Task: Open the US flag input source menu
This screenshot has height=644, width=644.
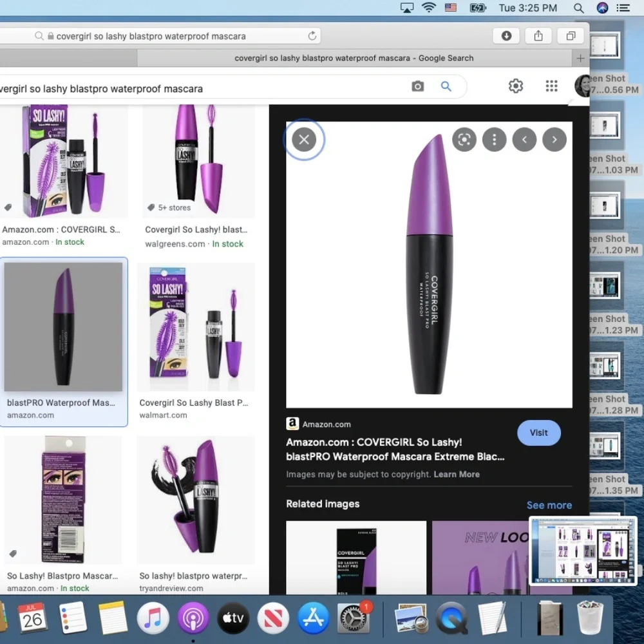Action: click(451, 8)
